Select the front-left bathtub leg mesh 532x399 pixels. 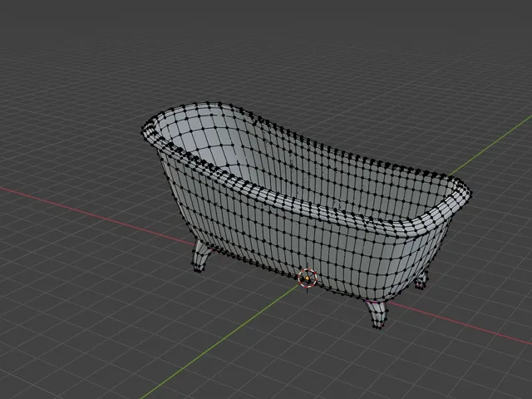(x=201, y=255)
